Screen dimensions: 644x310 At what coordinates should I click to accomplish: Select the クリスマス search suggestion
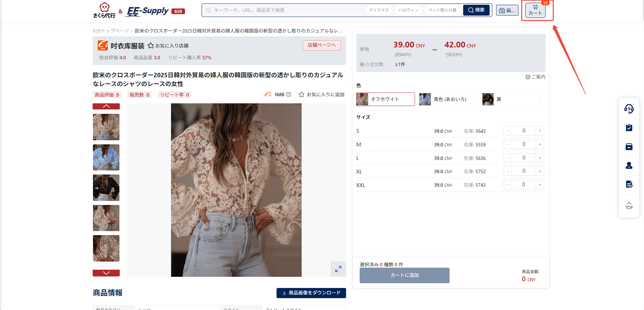tap(379, 10)
